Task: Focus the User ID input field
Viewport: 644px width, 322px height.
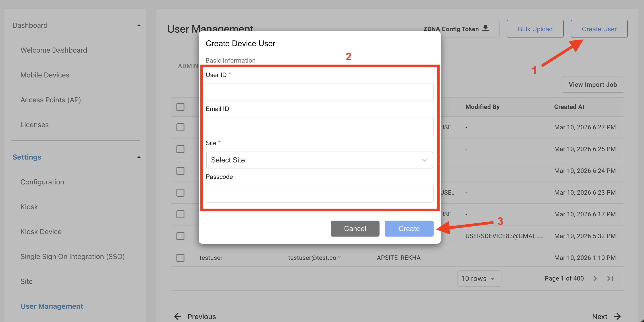Action: pyautogui.click(x=319, y=92)
